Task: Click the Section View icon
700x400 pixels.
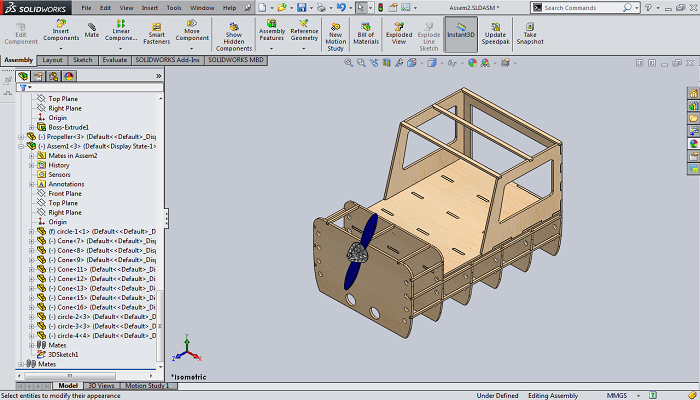Action: (x=387, y=63)
